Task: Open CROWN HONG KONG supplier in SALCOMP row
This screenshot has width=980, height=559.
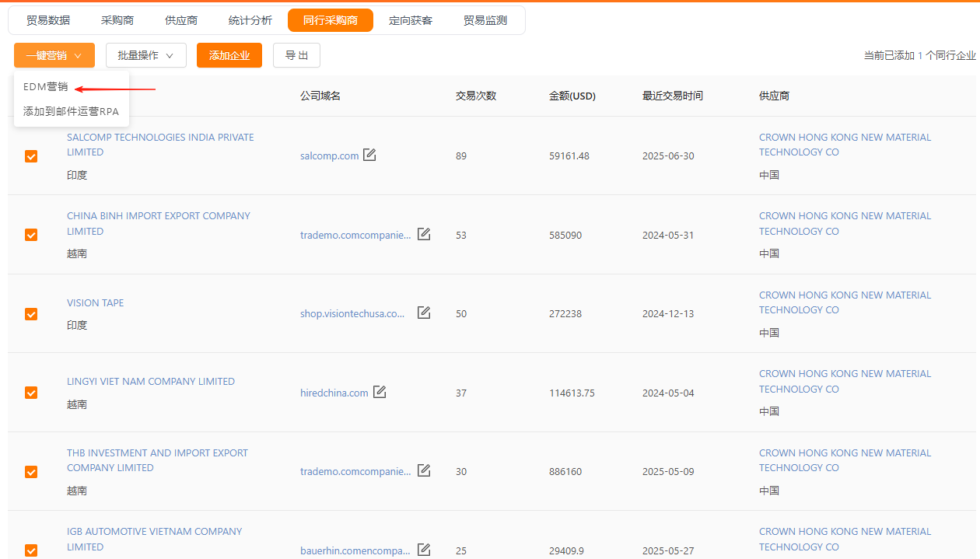Action: [845, 145]
